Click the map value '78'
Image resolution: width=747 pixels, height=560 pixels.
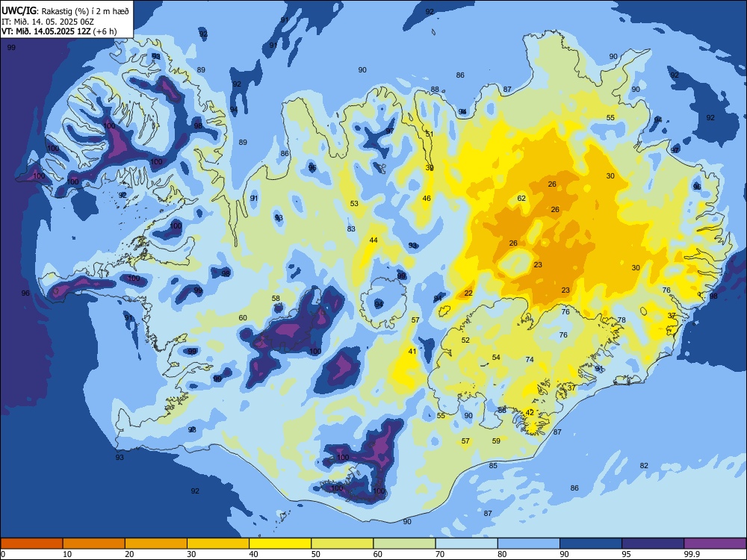tap(622, 320)
